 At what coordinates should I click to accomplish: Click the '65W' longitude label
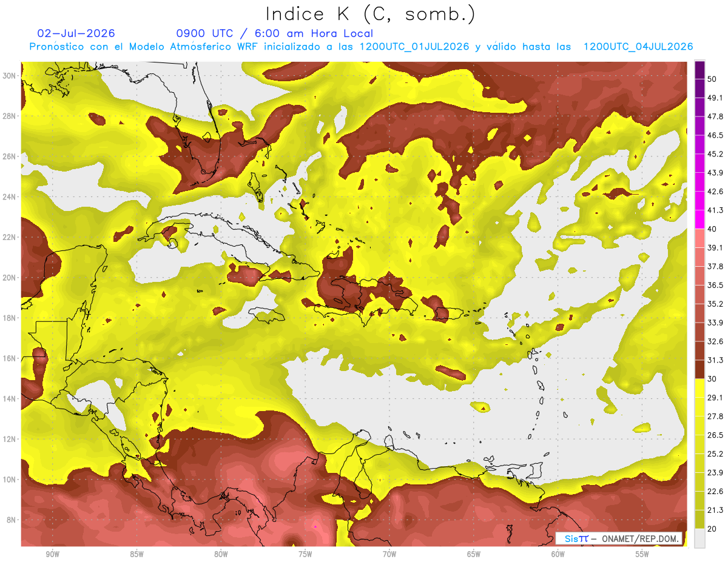(474, 554)
